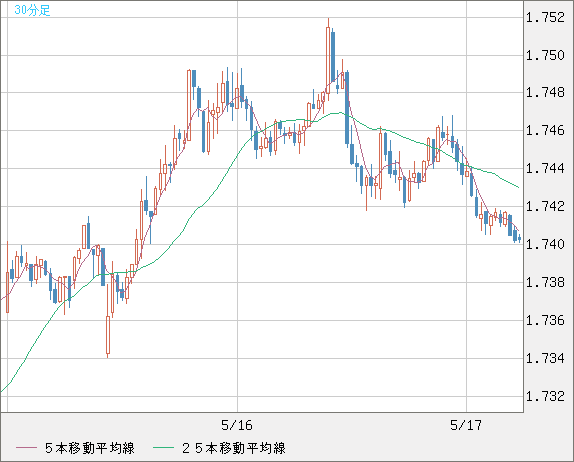This screenshot has height=462, width=574.
Task: Click the green 25-period MA legend line
Action: (x=163, y=448)
